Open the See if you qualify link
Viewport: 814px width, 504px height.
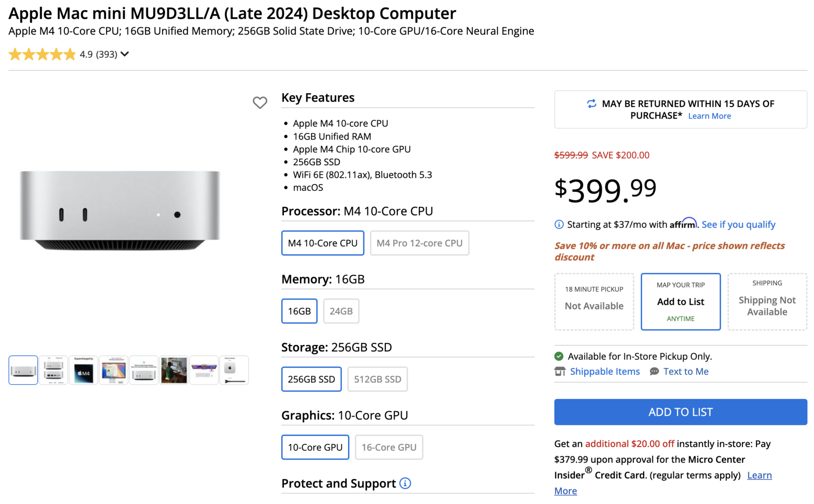738,224
